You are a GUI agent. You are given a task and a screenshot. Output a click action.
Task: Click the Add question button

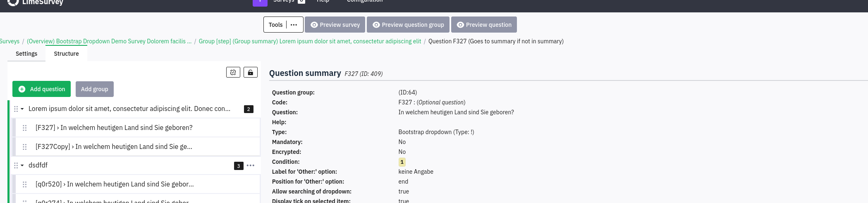pos(41,89)
